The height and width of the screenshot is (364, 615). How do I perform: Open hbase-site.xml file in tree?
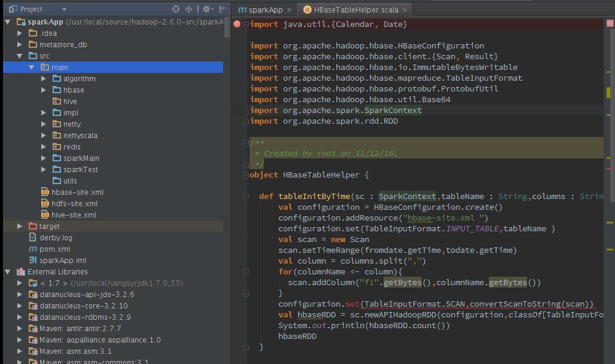pos(77,192)
